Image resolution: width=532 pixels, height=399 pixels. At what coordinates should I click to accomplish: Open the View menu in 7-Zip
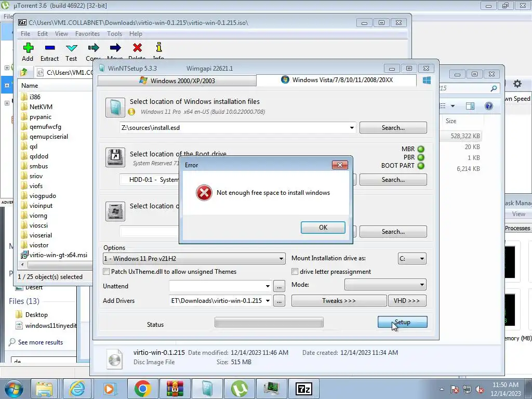click(x=61, y=34)
